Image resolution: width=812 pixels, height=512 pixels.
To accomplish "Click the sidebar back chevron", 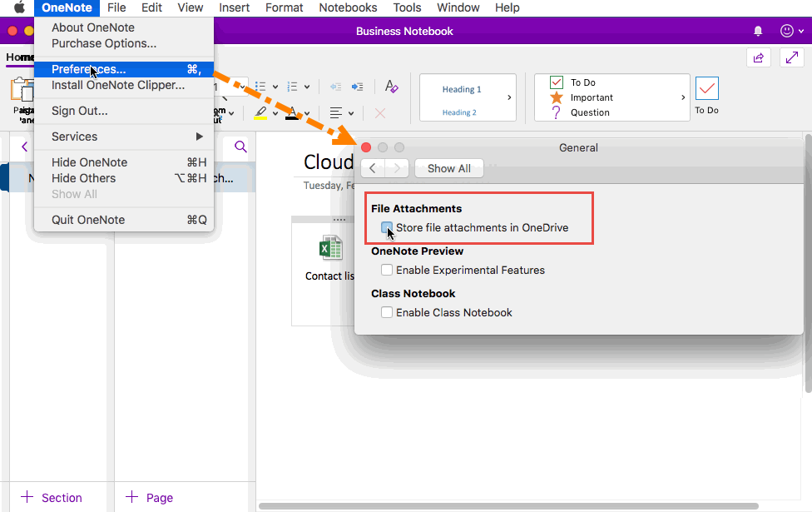I will tap(24, 147).
